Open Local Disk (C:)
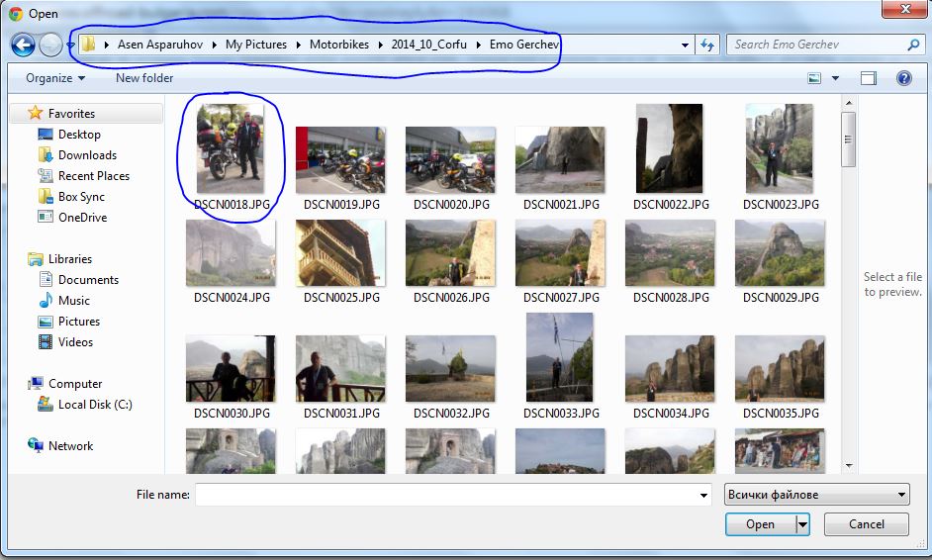Image resolution: width=932 pixels, height=560 pixels. [x=95, y=405]
